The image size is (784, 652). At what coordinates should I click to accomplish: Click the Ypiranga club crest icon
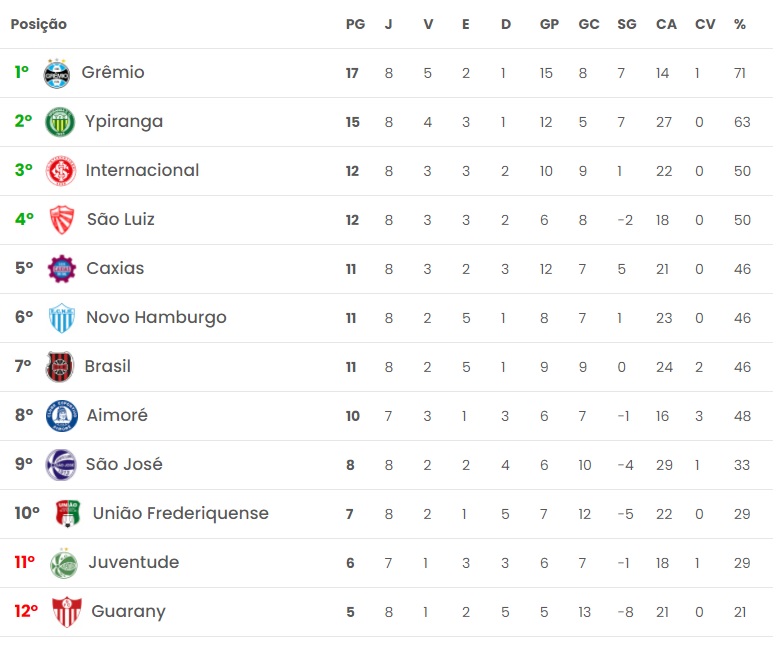(60, 122)
